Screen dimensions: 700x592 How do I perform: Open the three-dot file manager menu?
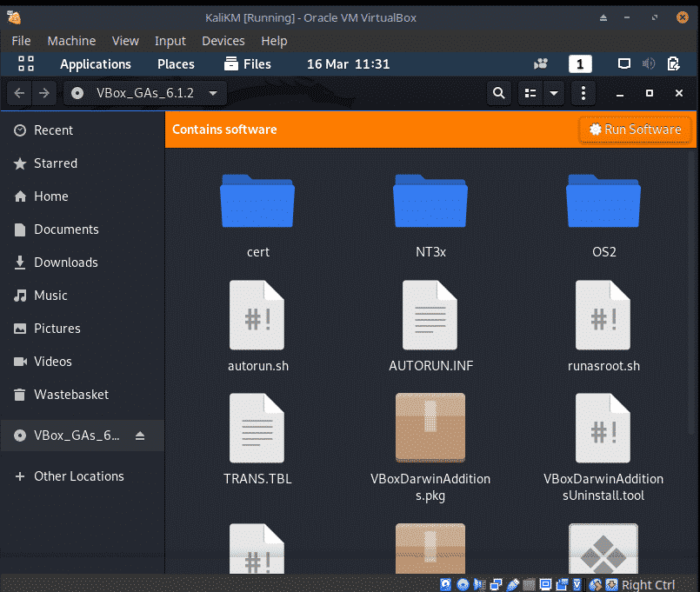(583, 93)
